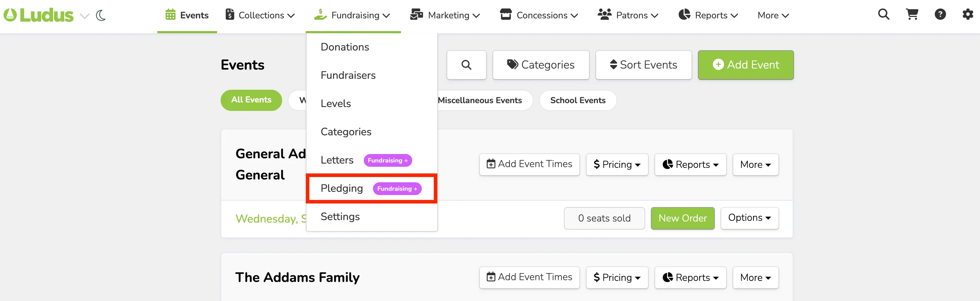This screenshot has height=301, width=980.
Task: Open Options dropdown for Wednesday event
Action: tap(749, 218)
